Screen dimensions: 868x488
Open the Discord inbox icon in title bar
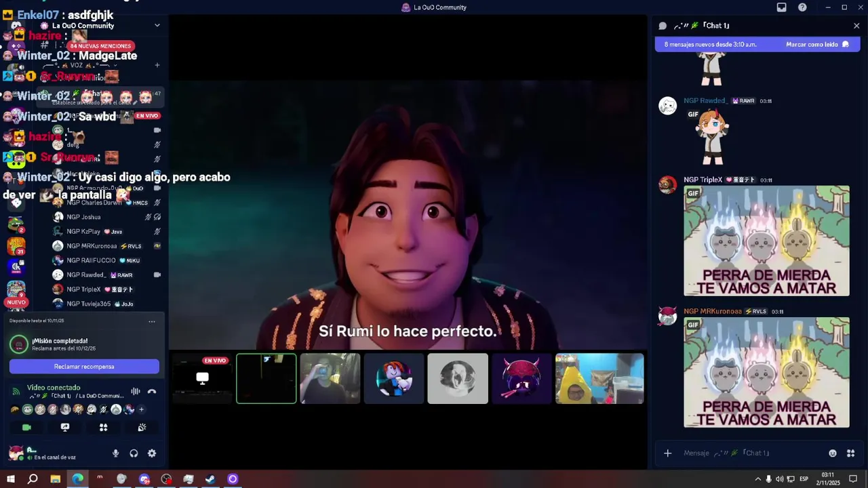click(x=781, y=7)
